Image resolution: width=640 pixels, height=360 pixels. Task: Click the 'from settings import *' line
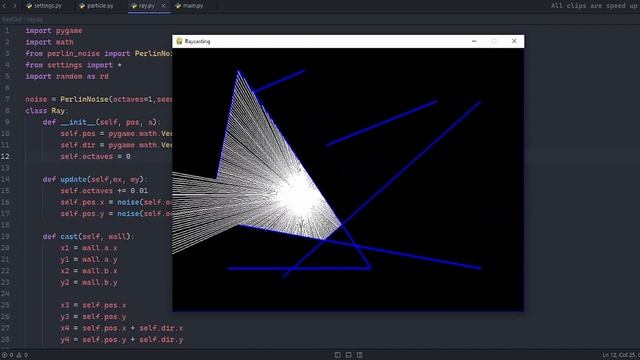click(73, 65)
